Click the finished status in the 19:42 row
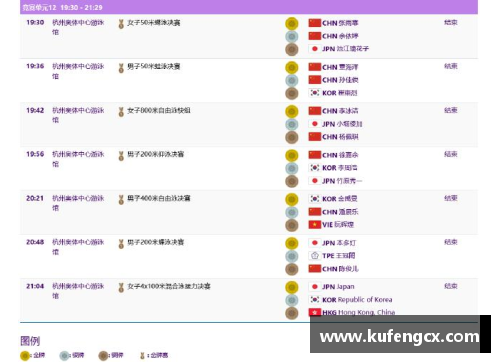The height and width of the screenshot is (362, 500). tap(451, 110)
